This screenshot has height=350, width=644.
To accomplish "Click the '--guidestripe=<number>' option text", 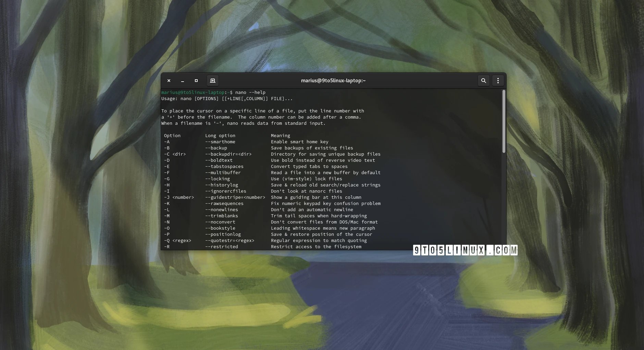I will click(x=235, y=197).
